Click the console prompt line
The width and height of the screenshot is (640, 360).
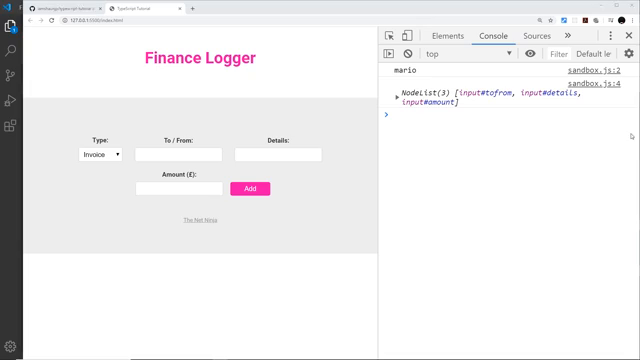(510, 115)
